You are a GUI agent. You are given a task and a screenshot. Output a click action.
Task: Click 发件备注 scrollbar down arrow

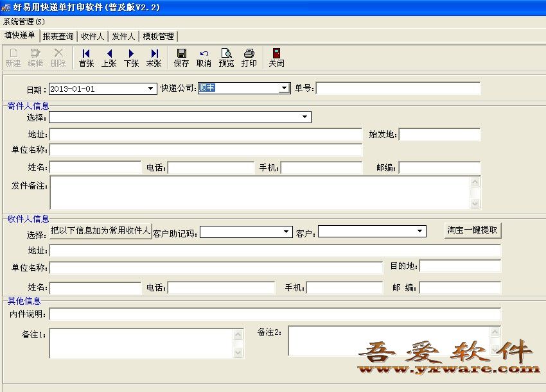[475, 203]
